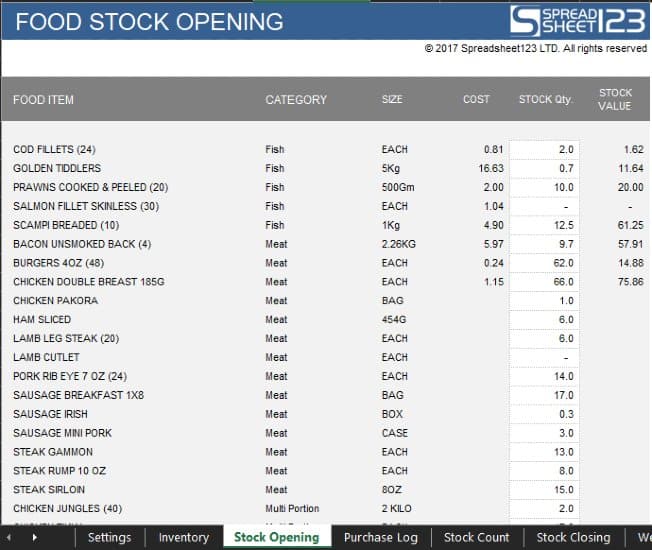Click the HAM SLICED item name
The image size is (652, 550).
coord(42,320)
